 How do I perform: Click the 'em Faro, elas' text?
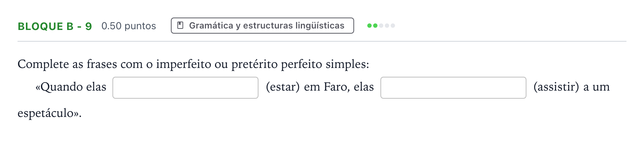(339, 87)
